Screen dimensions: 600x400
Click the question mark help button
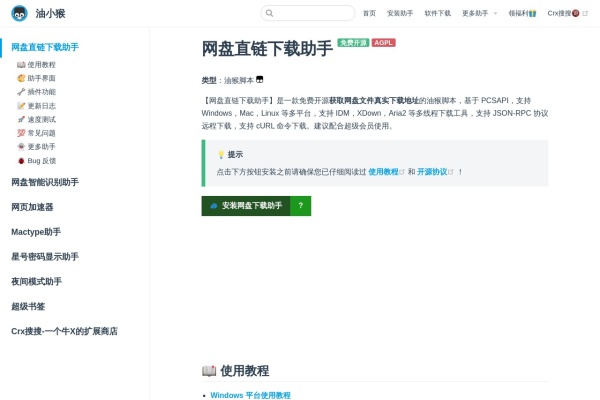(x=300, y=206)
